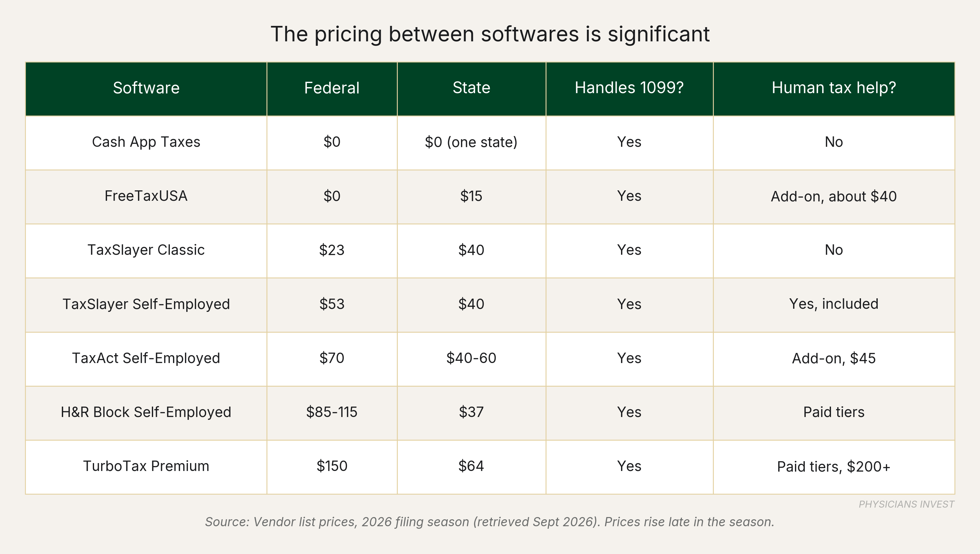980x554 pixels.
Task: Select the Yes, included cell
Action: point(834,304)
